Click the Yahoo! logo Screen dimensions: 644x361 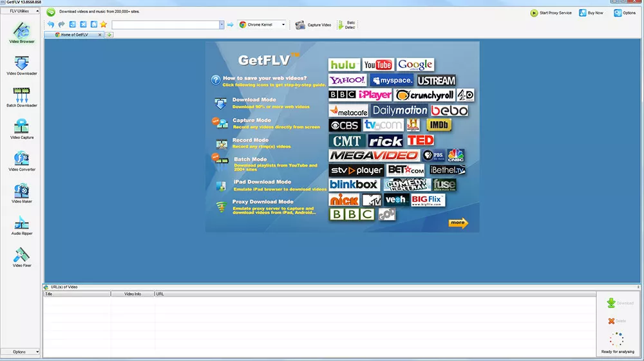click(348, 80)
